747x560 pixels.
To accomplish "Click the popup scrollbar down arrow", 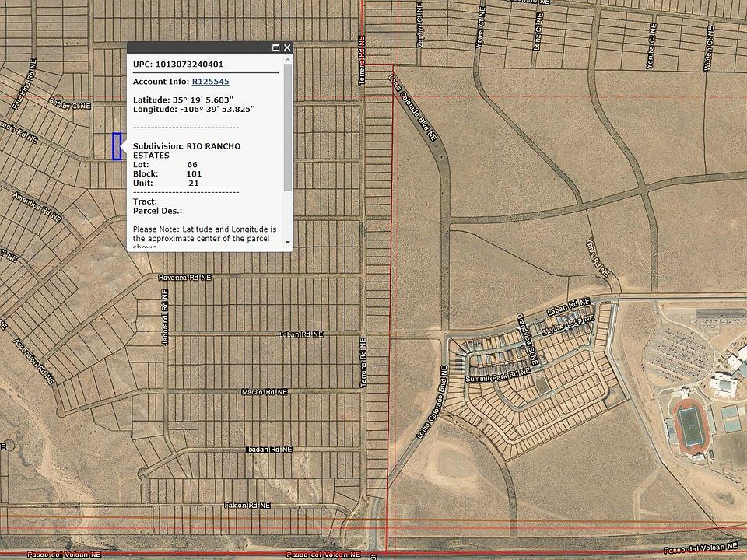I will point(288,243).
